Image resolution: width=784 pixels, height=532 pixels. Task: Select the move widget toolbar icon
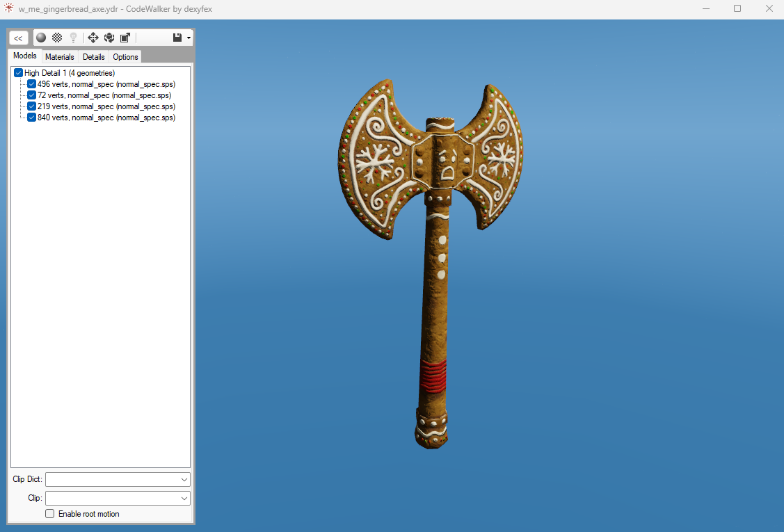point(93,38)
